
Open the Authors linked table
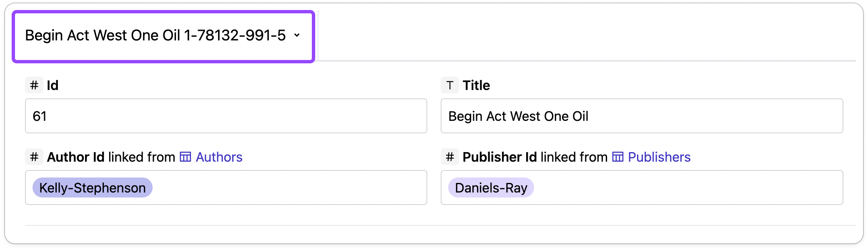point(219,157)
